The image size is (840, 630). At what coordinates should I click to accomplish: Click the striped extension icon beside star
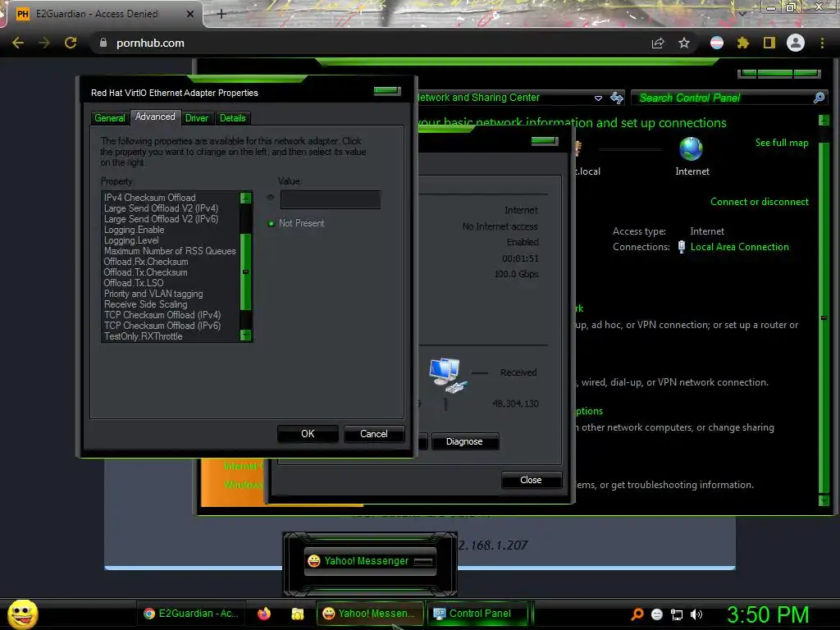[x=717, y=43]
